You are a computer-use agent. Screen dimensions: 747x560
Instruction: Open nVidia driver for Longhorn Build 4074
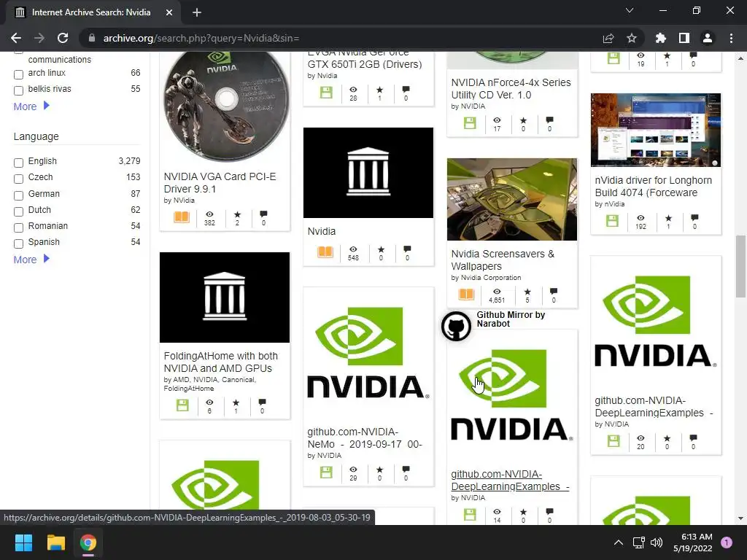tap(653, 186)
